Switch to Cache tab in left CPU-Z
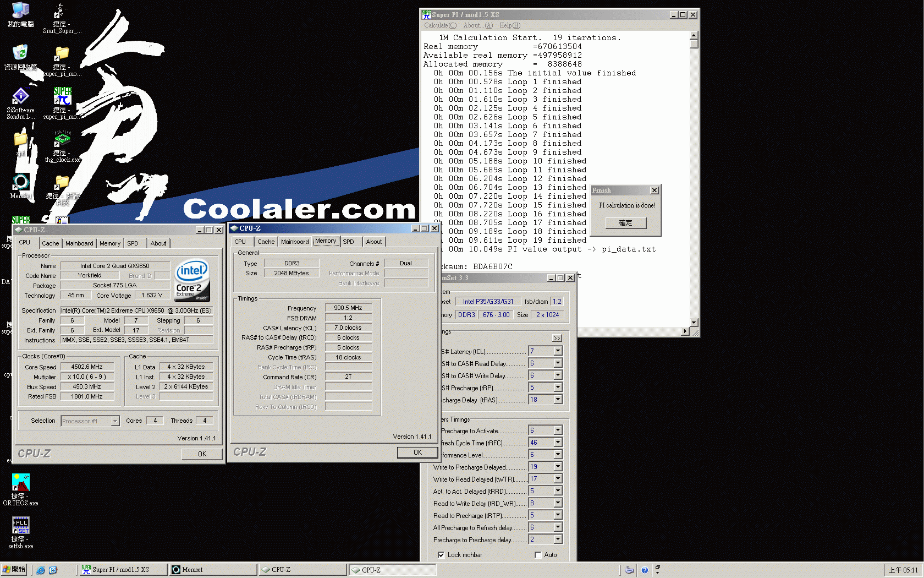Image resolution: width=924 pixels, height=578 pixels. coord(51,243)
